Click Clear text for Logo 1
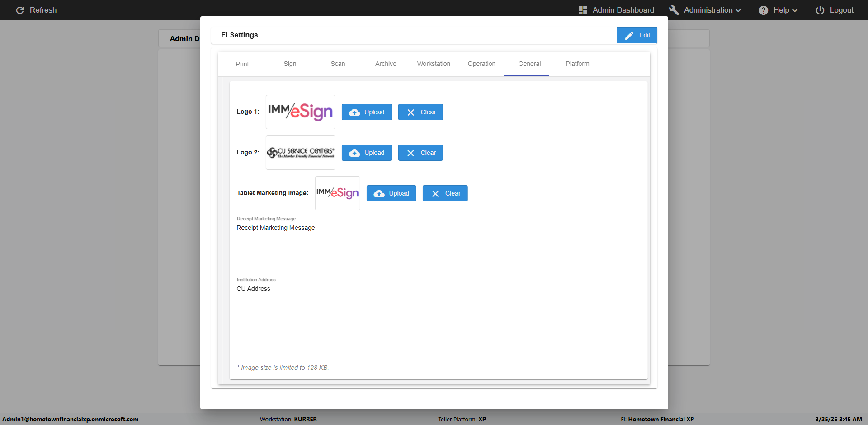 (x=428, y=112)
